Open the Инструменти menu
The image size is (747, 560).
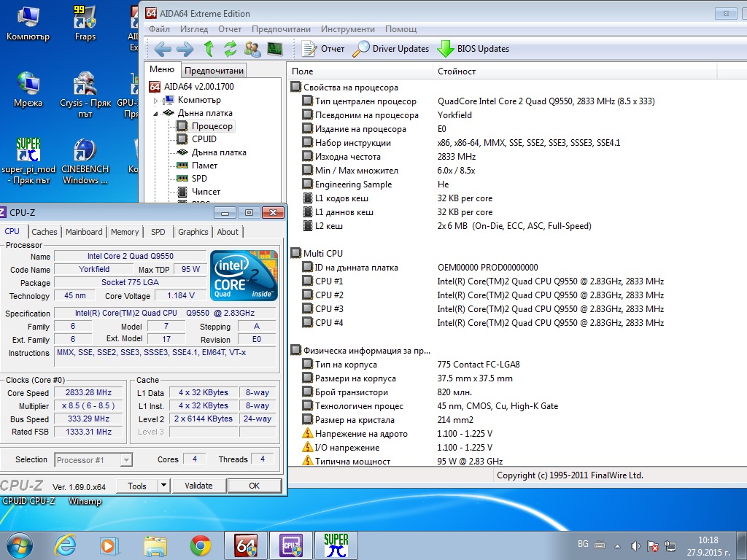coord(348,29)
